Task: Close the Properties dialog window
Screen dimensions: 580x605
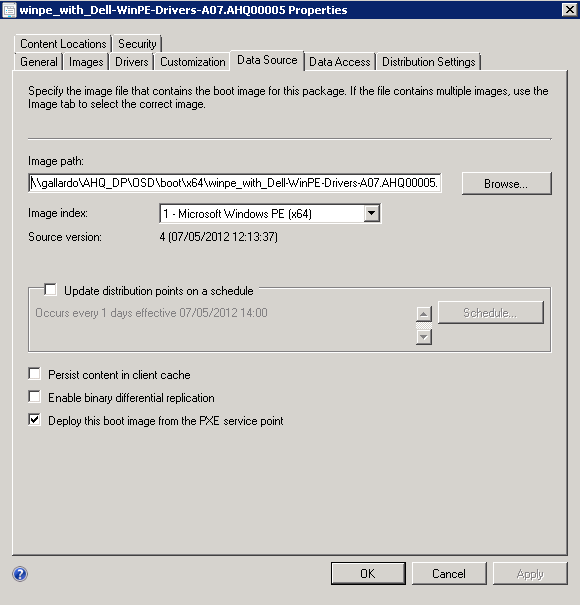Action: (570, 10)
